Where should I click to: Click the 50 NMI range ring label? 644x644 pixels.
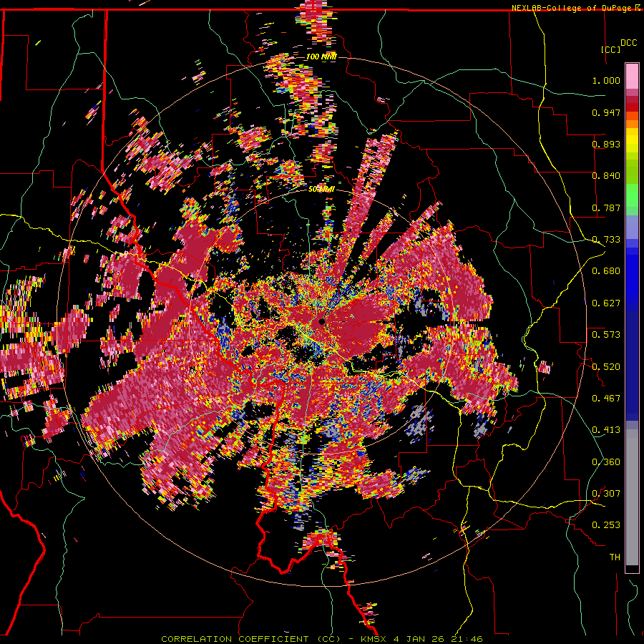[321, 190]
